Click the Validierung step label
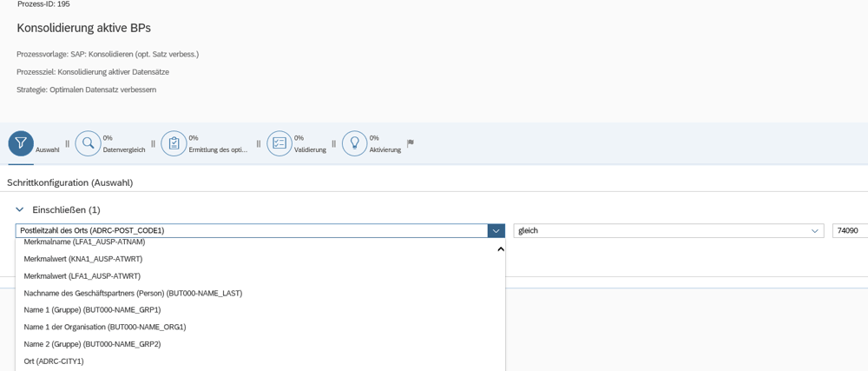This screenshot has width=868, height=371. pos(310,150)
